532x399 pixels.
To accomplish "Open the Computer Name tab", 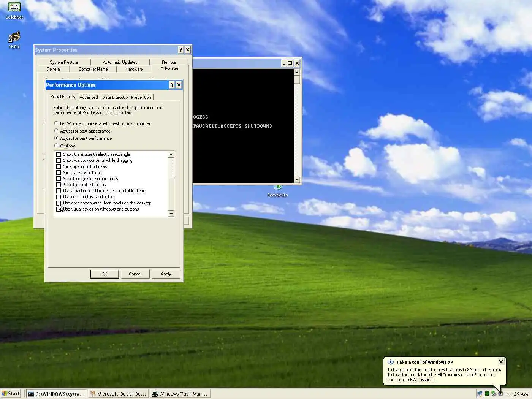I will point(93,69).
